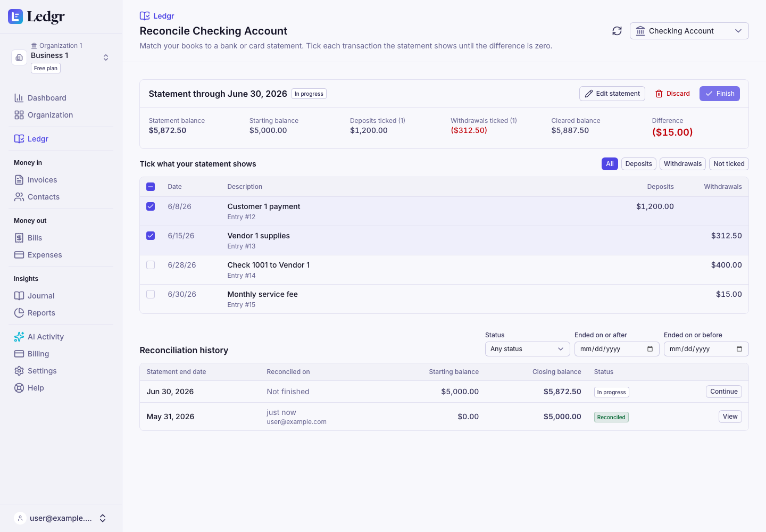Click the Bills receipt icon
The image size is (766, 532).
(19, 238)
